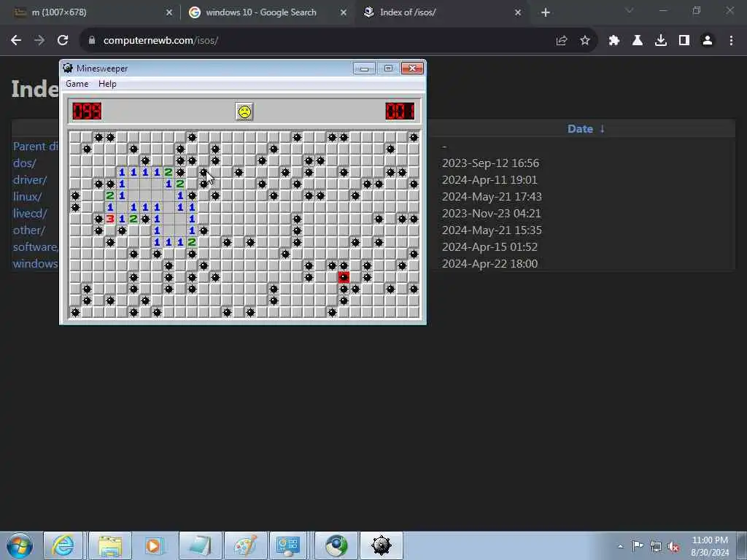Viewport: 747px width, 560px height.
Task: Click the red exploded mine cell
Action: (344, 277)
